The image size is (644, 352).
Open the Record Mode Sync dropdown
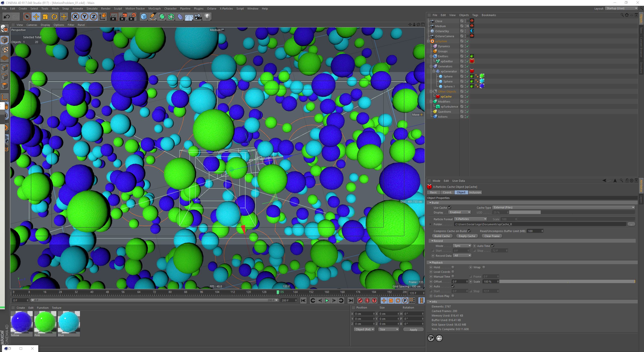click(x=462, y=246)
